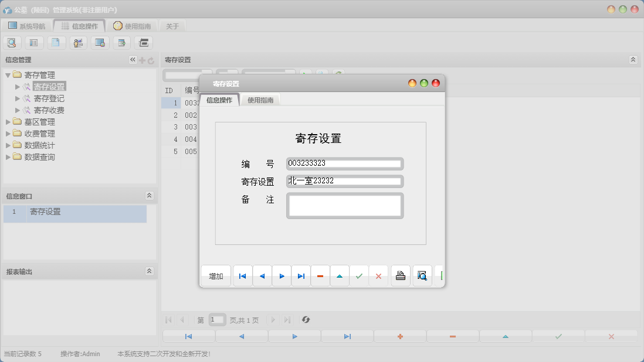Click green checkmark save icon in dialog
This screenshot has width=644, height=362.
click(359, 276)
